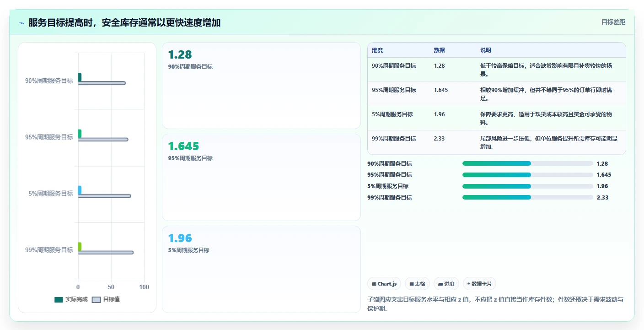This screenshot has height=330, width=644.
Task: Click the lightning icon beside the header title
Action: click(x=21, y=23)
